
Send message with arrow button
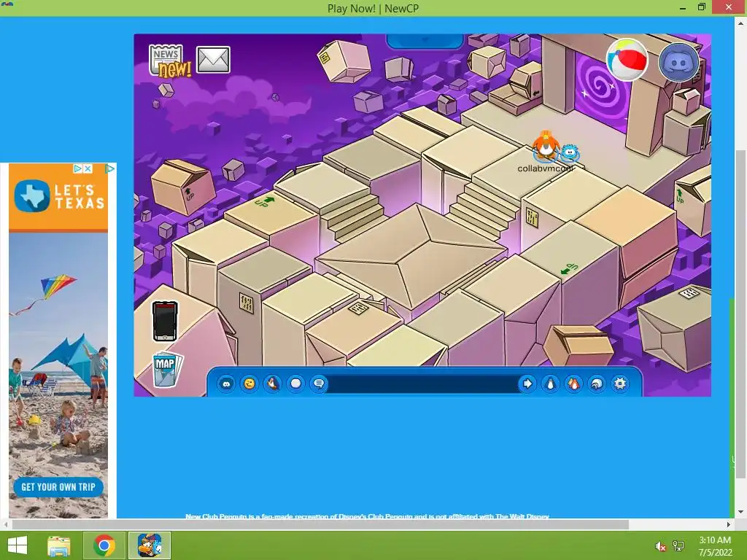(x=527, y=384)
